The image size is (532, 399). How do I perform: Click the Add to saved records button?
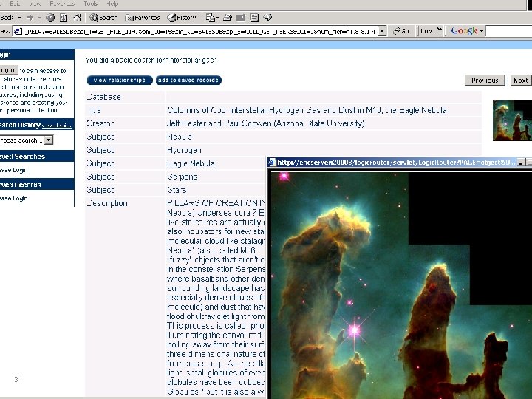[x=188, y=80]
